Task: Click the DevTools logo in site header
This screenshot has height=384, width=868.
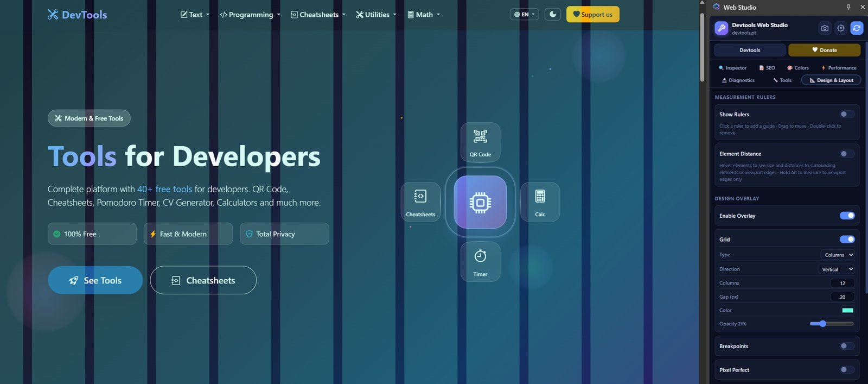Action: pyautogui.click(x=77, y=15)
